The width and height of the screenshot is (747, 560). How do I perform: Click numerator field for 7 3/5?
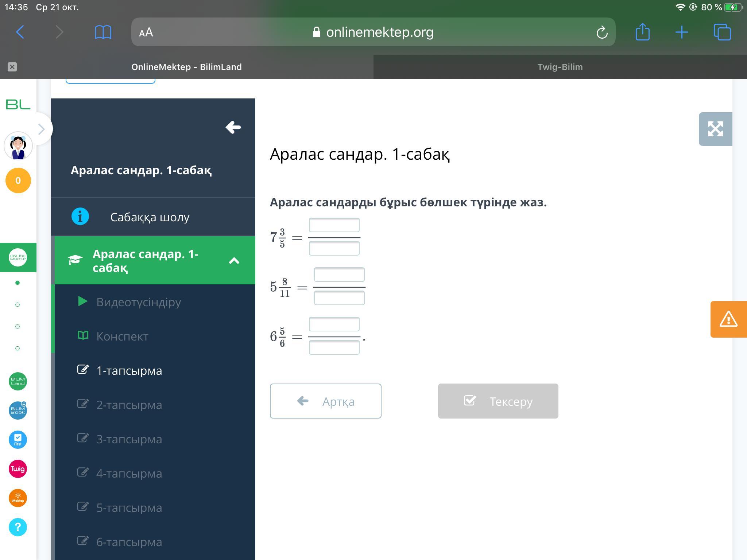(334, 225)
